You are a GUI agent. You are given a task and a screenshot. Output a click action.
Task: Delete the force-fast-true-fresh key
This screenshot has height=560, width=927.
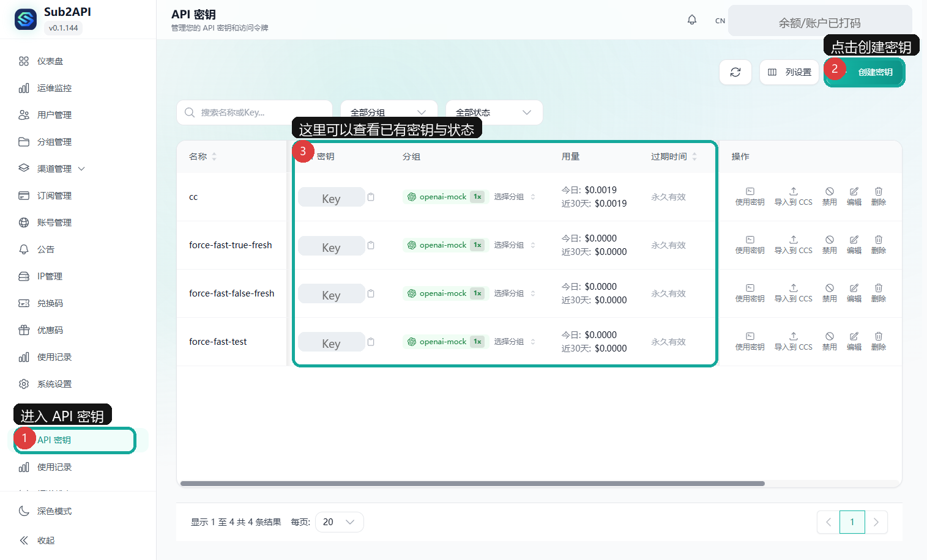click(x=879, y=245)
